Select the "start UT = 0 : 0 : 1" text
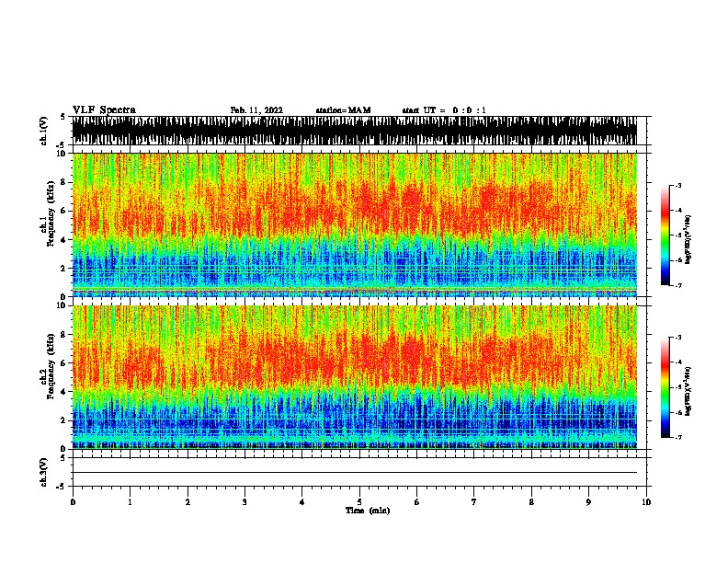728x563 pixels. click(444, 110)
